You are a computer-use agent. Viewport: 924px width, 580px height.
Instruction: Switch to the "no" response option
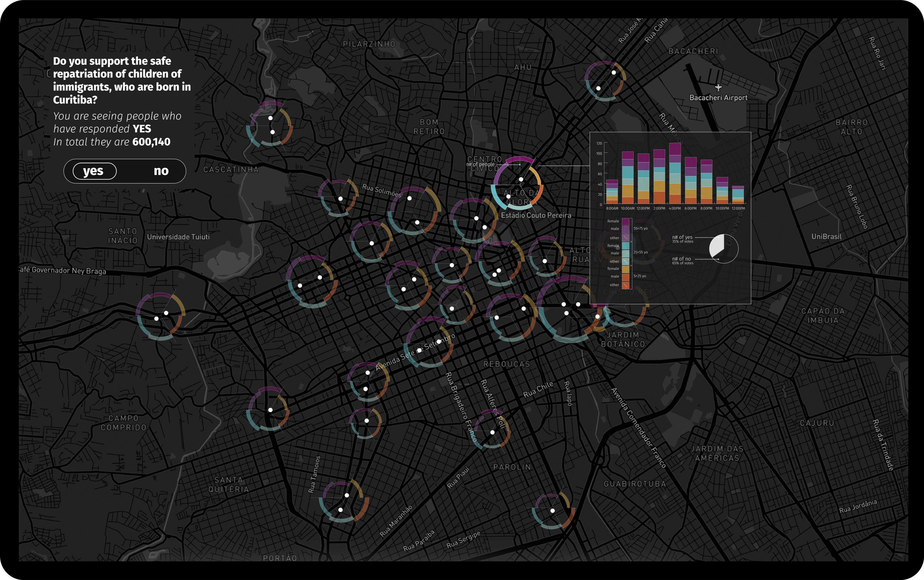tap(161, 171)
